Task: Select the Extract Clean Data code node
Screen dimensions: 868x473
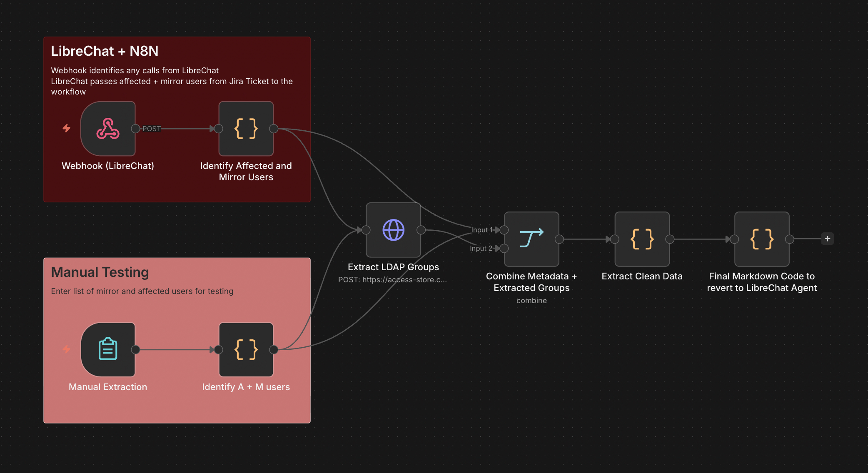Action: 642,239
